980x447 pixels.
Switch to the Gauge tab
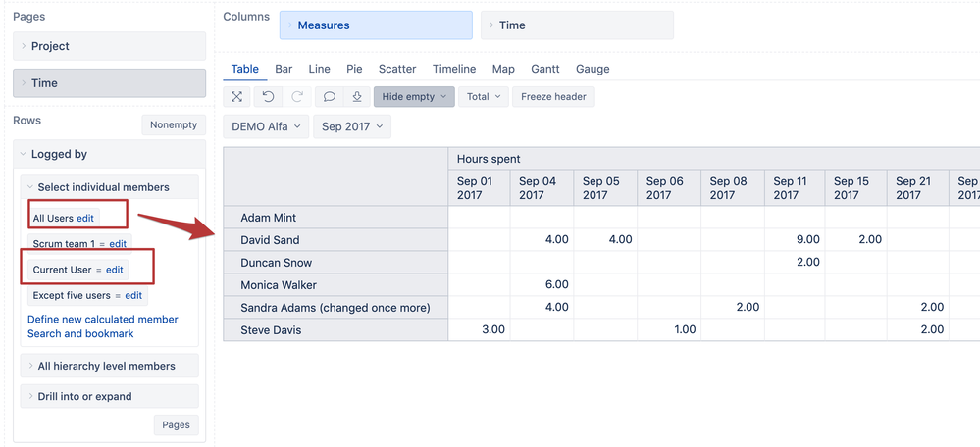pyautogui.click(x=593, y=69)
